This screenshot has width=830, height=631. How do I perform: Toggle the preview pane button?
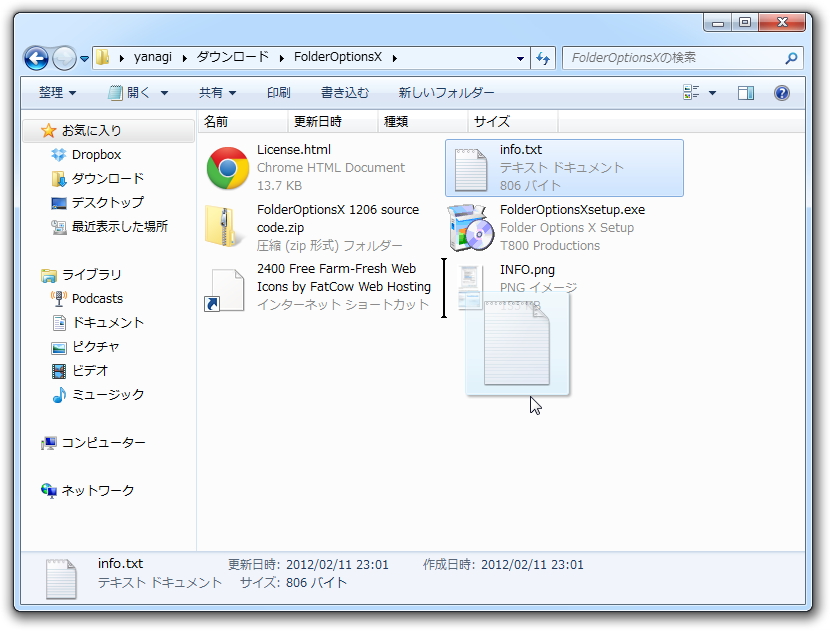tap(744, 93)
